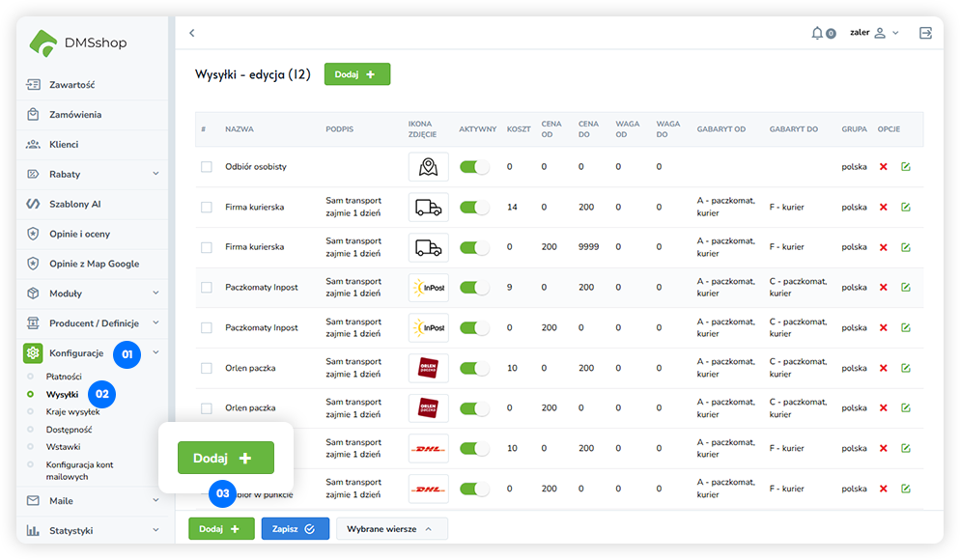Open Zamówienia in the sidebar
960x560 pixels.
pyautogui.click(x=75, y=115)
